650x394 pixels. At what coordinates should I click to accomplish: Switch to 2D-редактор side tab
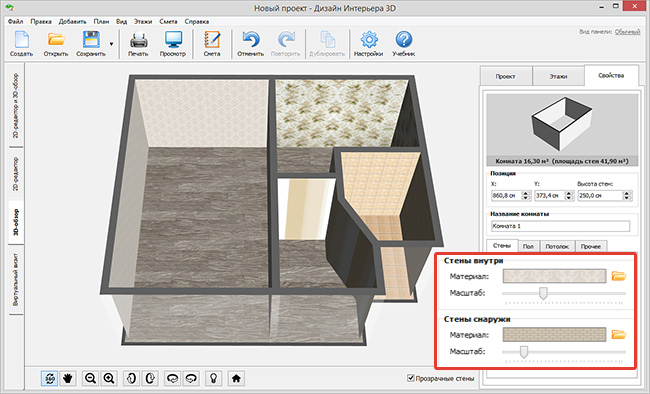click(16, 174)
